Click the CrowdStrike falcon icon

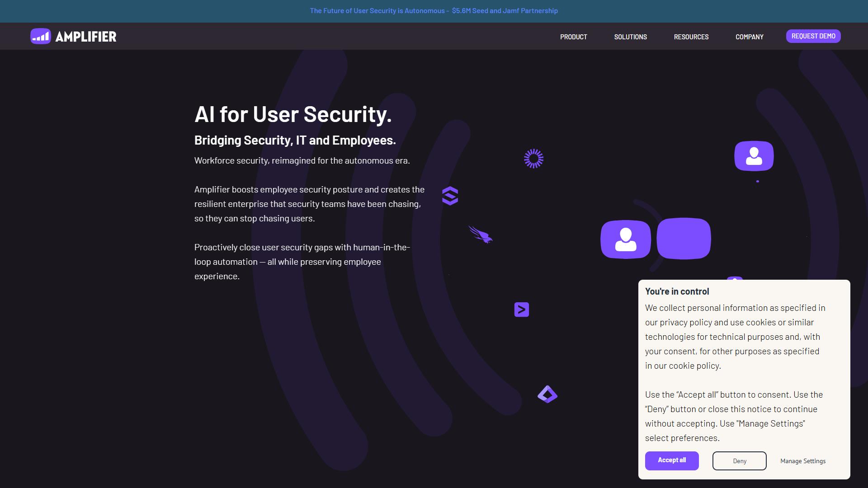click(481, 235)
